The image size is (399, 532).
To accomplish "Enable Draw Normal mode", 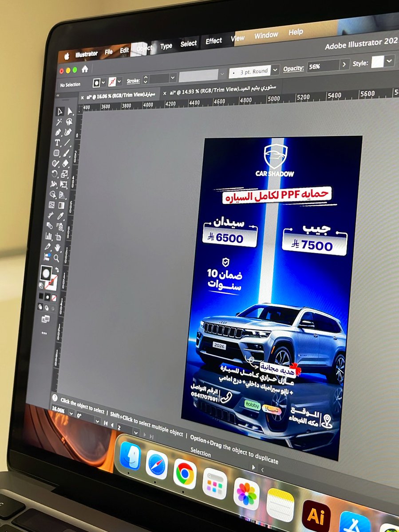I will (x=40, y=306).
